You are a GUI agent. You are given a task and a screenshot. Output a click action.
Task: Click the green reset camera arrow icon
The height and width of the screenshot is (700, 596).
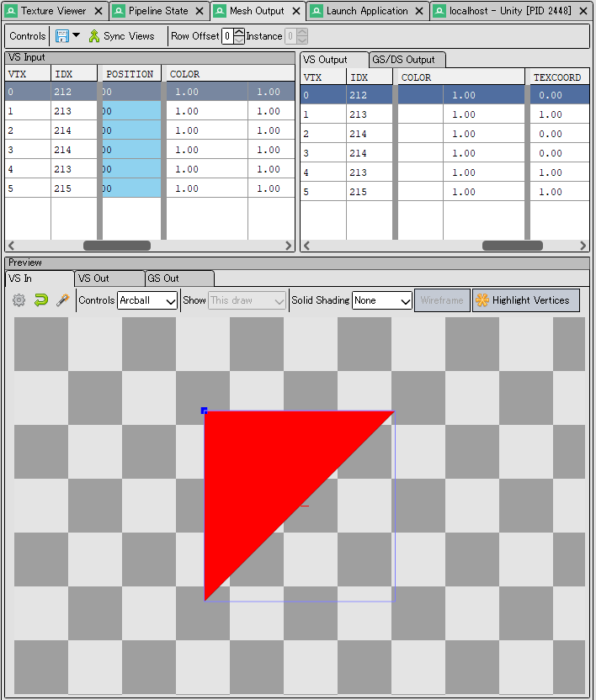41,300
